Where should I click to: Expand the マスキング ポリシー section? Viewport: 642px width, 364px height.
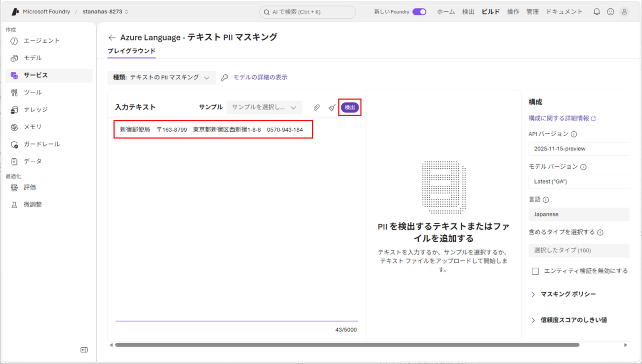(563, 294)
